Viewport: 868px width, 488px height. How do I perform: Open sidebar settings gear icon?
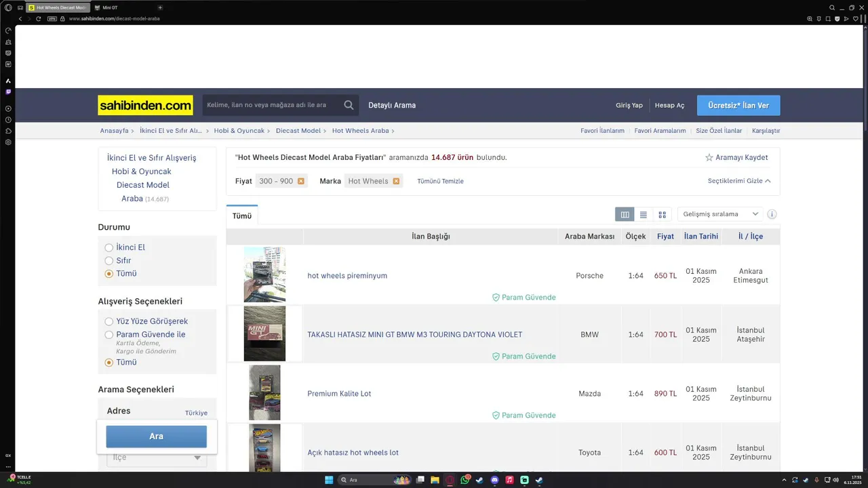click(8, 142)
